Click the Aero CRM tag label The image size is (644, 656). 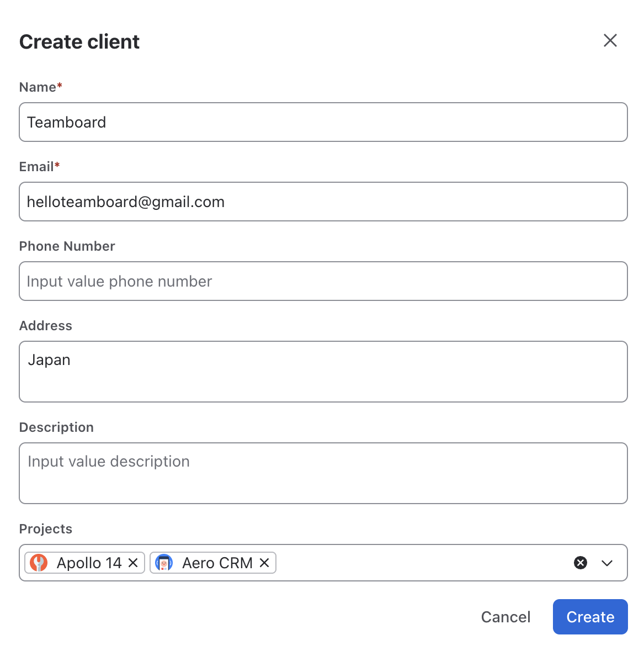[x=217, y=563]
